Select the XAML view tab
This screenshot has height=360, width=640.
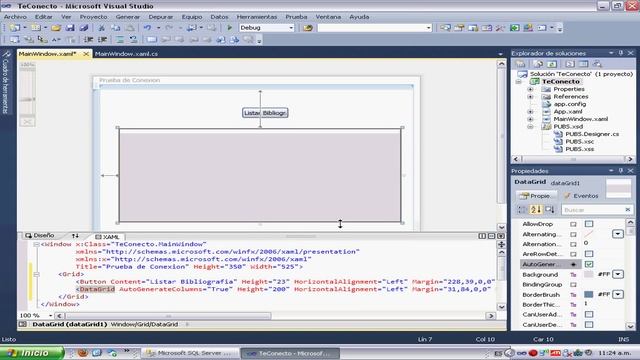click(x=107, y=237)
